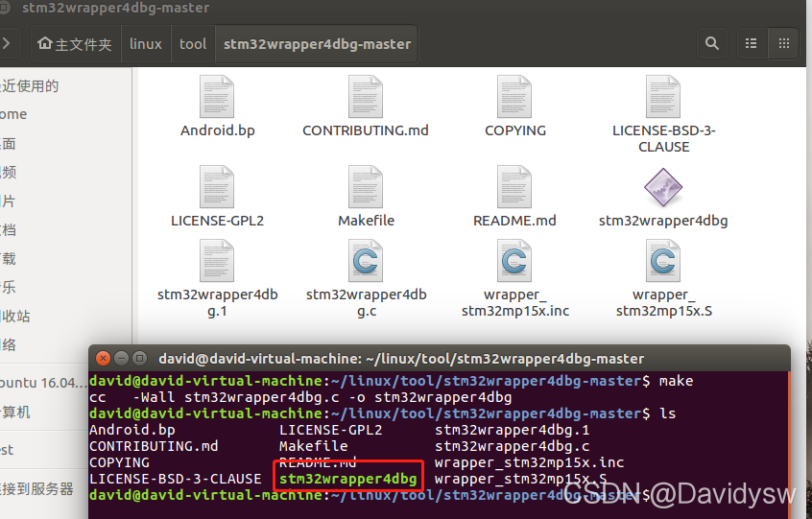Click 'LICENSE-BSD-3-CLAUSE' in terminal ls output
Viewport: 812px width, 519px height.
tap(175, 479)
